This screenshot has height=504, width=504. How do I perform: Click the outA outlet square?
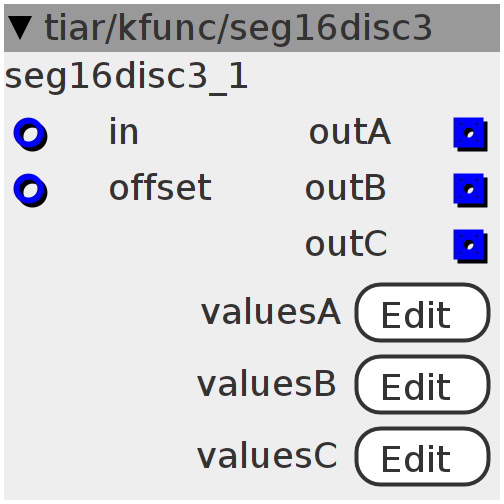tap(470, 134)
